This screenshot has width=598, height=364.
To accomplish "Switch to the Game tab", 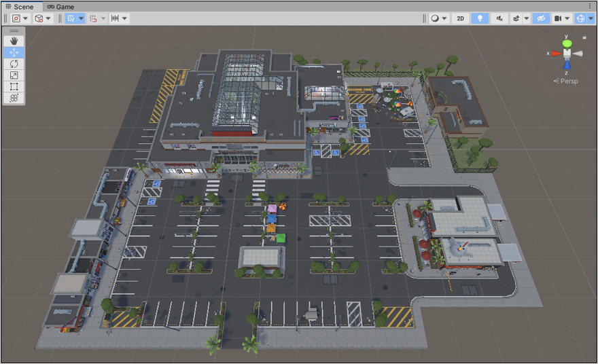I will click(x=60, y=6).
